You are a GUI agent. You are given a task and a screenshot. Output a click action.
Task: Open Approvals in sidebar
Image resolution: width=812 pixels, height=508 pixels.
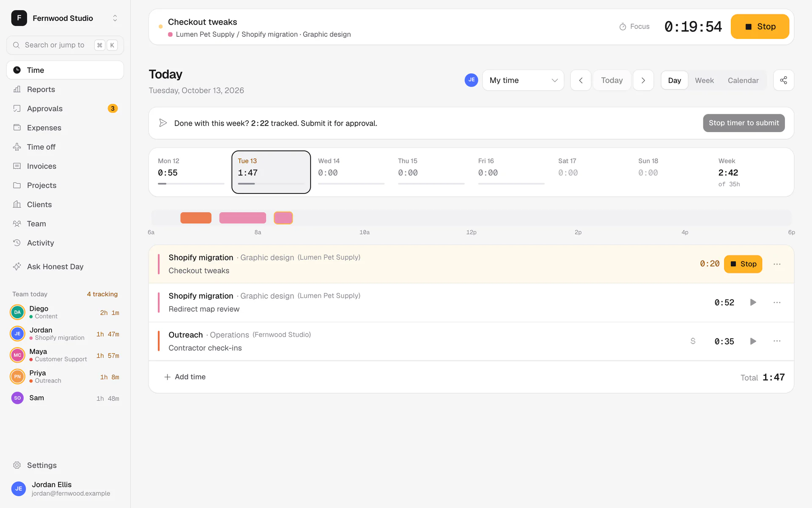pos(65,108)
